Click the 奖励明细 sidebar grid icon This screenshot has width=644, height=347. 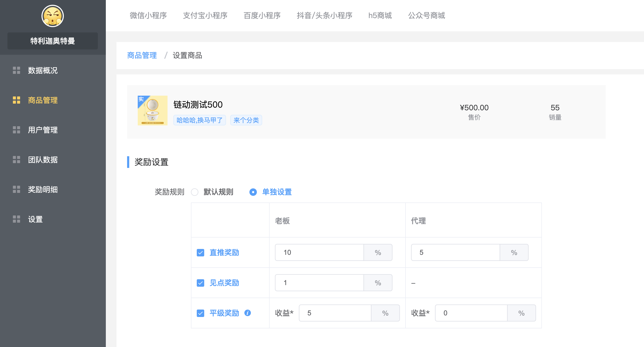coord(16,189)
